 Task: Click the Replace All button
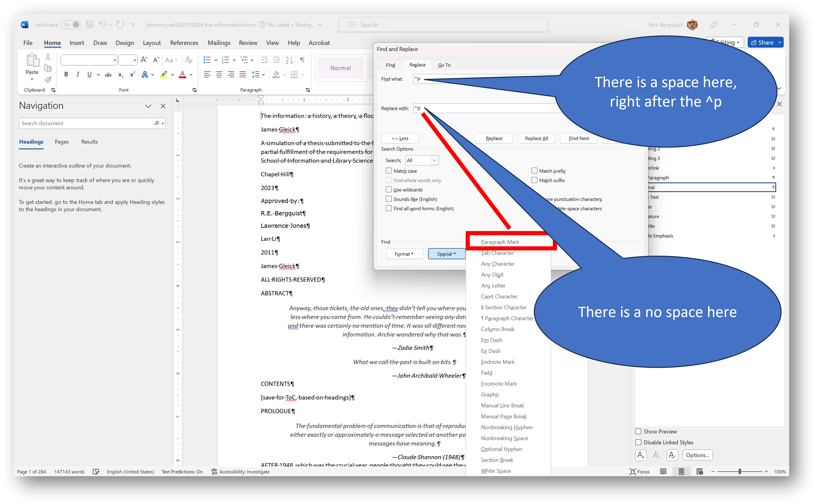tap(536, 138)
